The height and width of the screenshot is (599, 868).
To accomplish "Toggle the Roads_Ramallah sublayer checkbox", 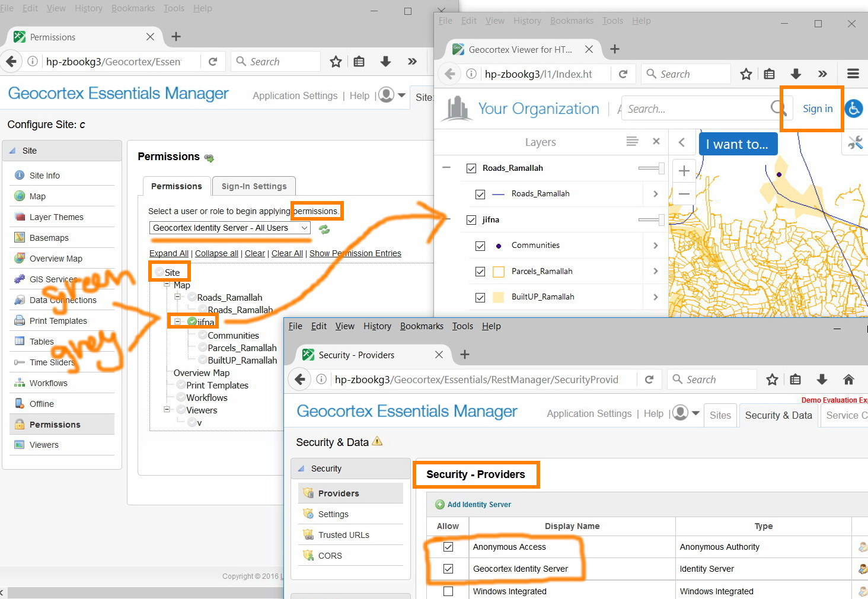I will [x=480, y=194].
